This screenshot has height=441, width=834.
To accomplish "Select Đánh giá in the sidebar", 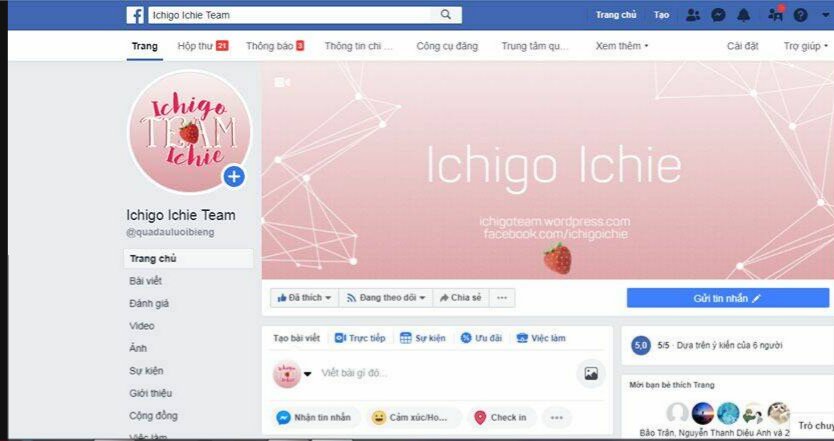I will coord(149,303).
